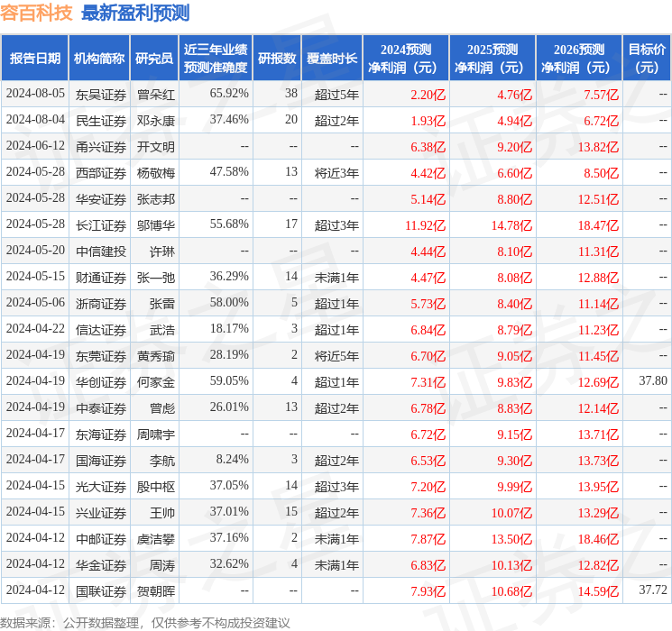Select the 中邮证券 institution cell
672x631 pixels.
coord(101,539)
